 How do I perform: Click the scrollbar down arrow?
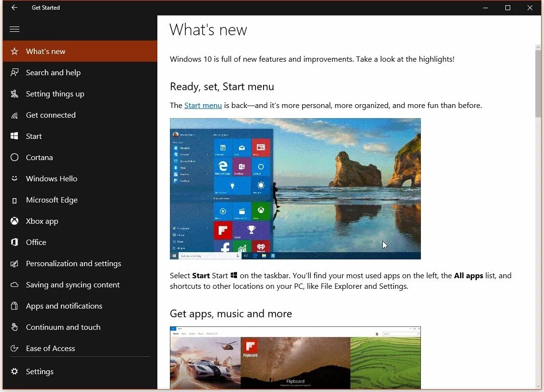coord(538,386)
